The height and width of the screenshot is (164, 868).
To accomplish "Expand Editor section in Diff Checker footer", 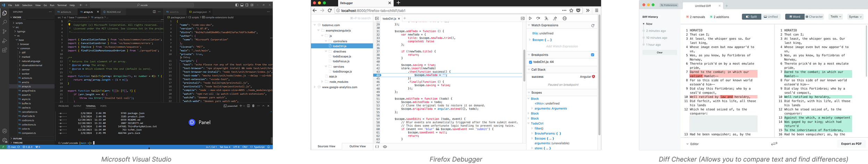I will tap(692, 144).
